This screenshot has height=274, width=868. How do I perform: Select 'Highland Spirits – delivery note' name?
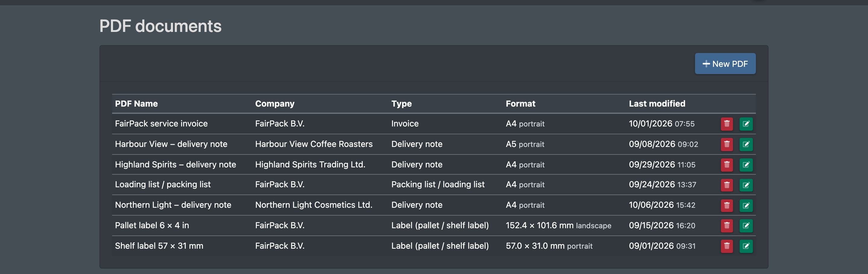coord(175,165)
